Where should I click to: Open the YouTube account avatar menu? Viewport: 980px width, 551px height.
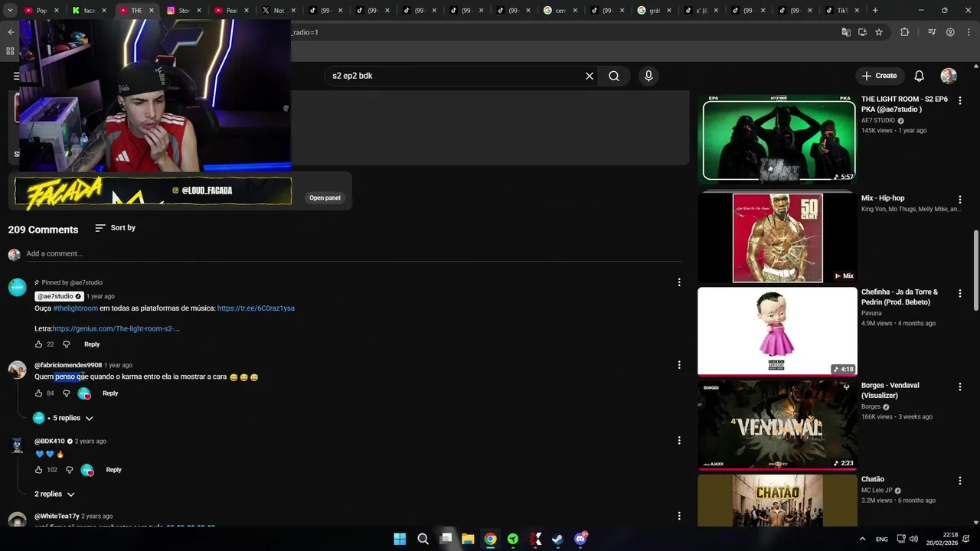click(x=949, y=76)
